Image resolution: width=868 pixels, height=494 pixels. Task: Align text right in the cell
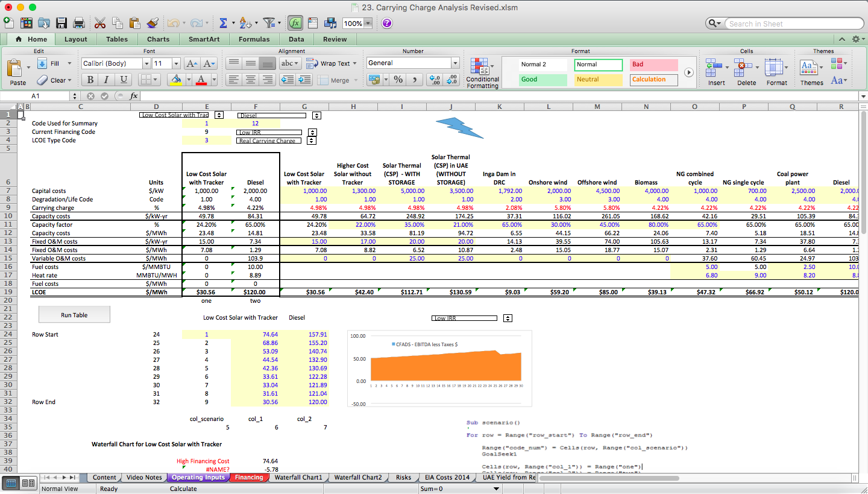click(x=268, y=80)
